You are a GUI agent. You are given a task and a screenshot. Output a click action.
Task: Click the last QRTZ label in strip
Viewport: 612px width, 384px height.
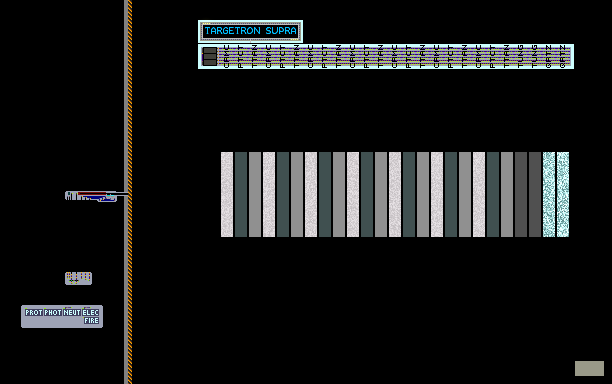[x=562, y=57]
